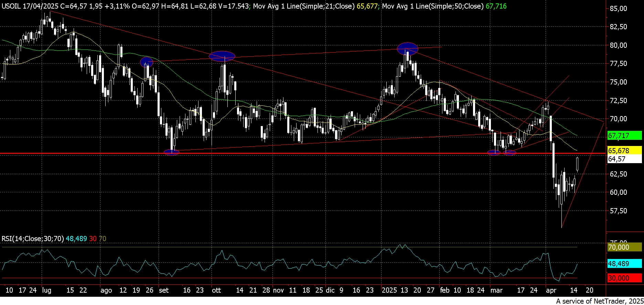The image size is (644, 305).
Task: Click the 75,00 price axis label
Action: tap(618, 82)
